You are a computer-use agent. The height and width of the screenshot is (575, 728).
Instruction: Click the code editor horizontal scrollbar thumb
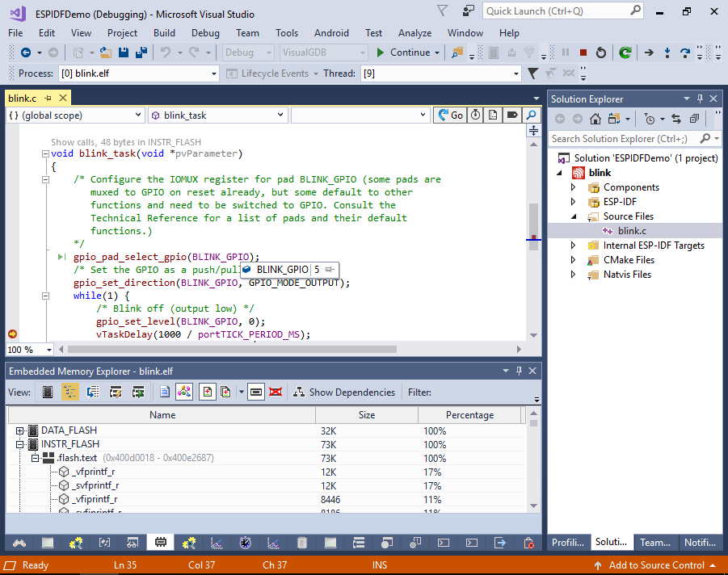[232, 349]
